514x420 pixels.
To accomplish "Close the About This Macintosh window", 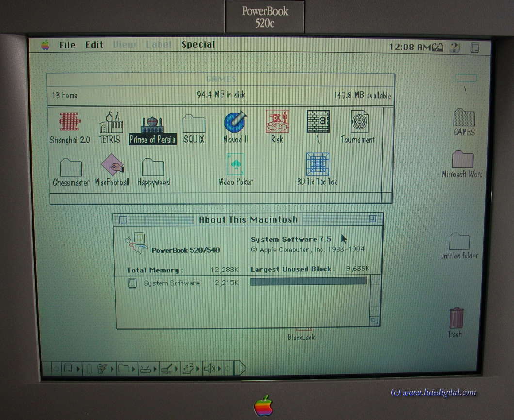I will tap(123, 220).
